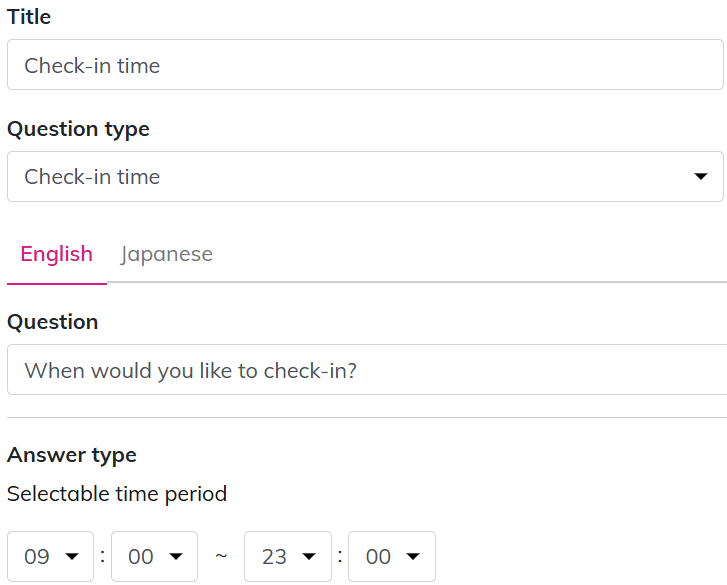Click the Question type dropdown arrow icon
The image size is (727, 585).
click(x=700, y=177)
